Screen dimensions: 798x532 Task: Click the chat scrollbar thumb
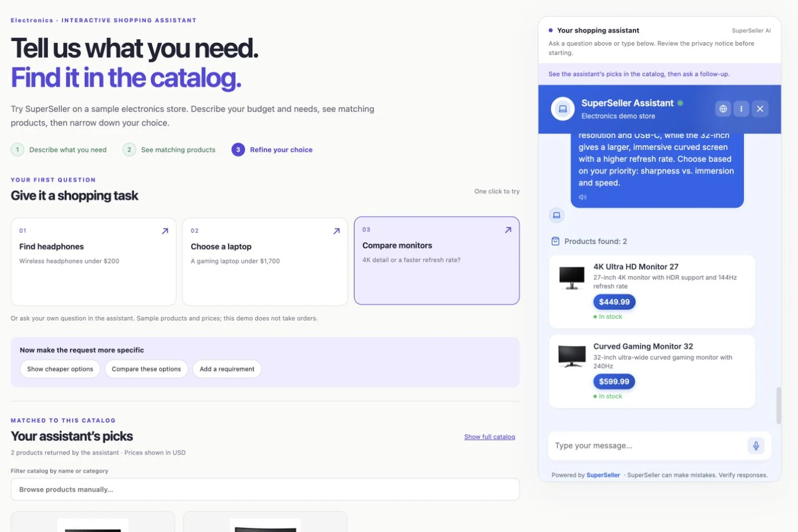(779, 405)
